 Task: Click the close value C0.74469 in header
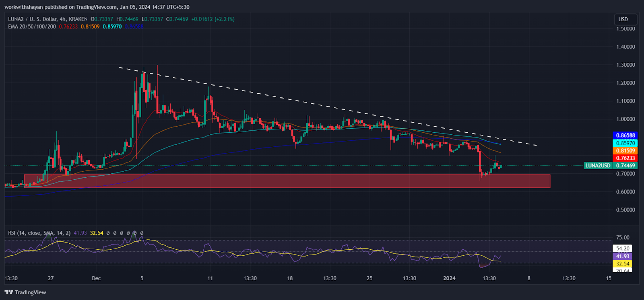point(177,19)
